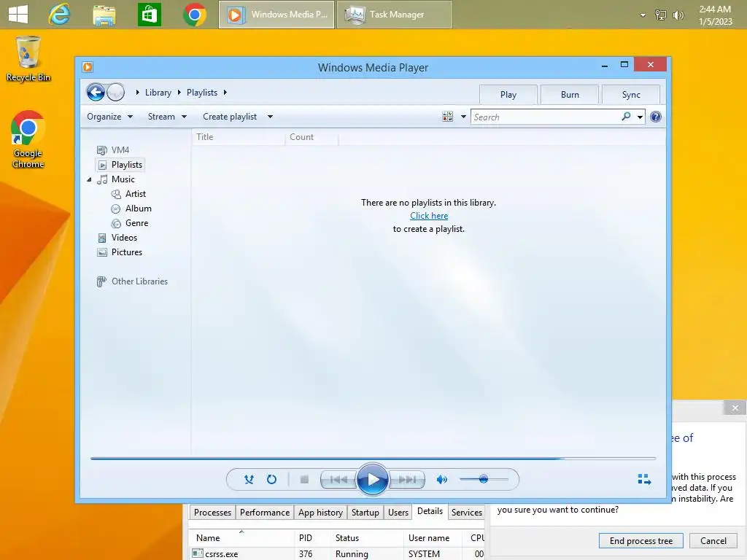Image resolution: width=747 pixels, height=560 pixels.
Task: Click End process tree button
Action: 640,540
